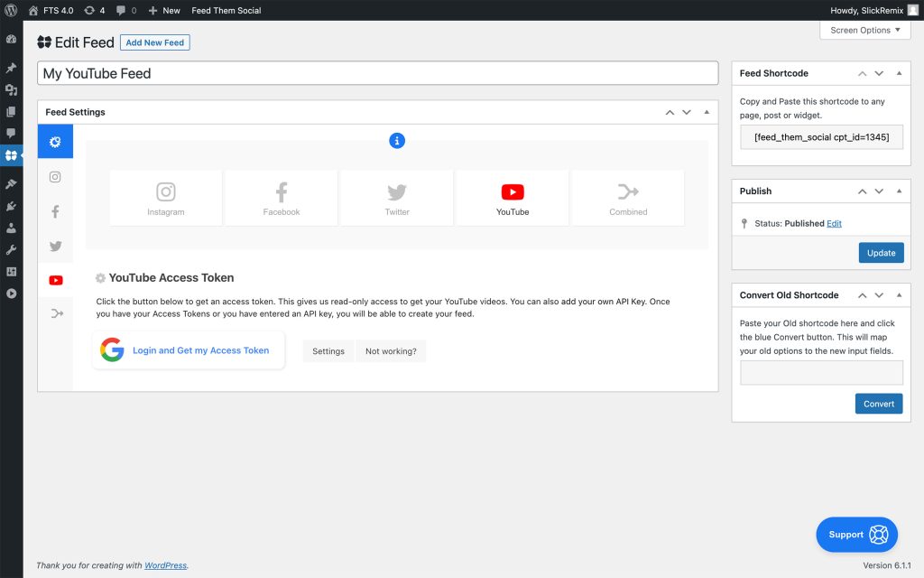Open comments bubble in admin bar

(126, 10)
